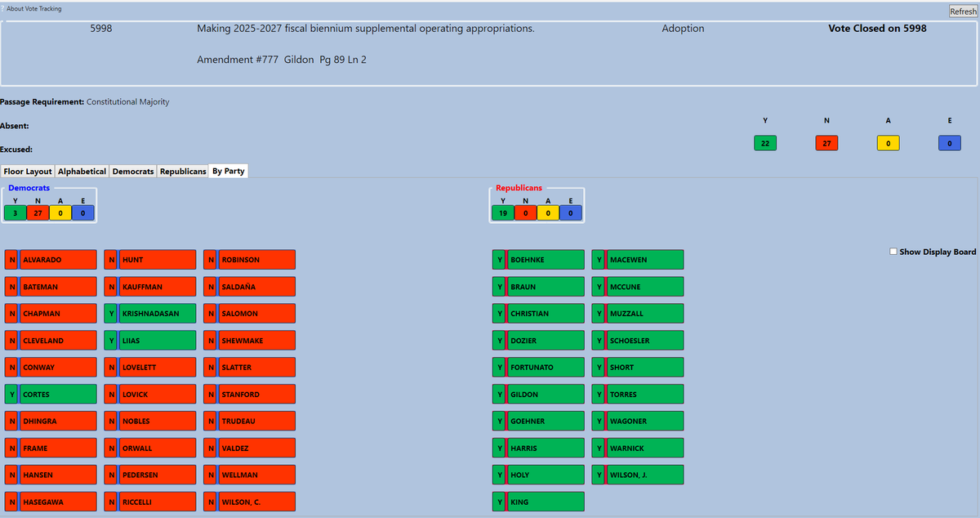Screen dimensions: 980x518
Task: Select HUNT's vote entry
Action: click(150, 260)
